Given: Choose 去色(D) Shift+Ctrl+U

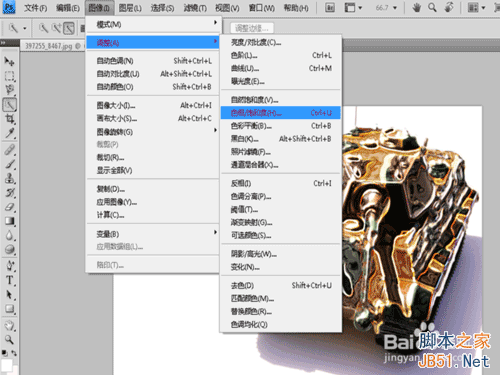Looking at the screenshot, I should pos(281,286).
